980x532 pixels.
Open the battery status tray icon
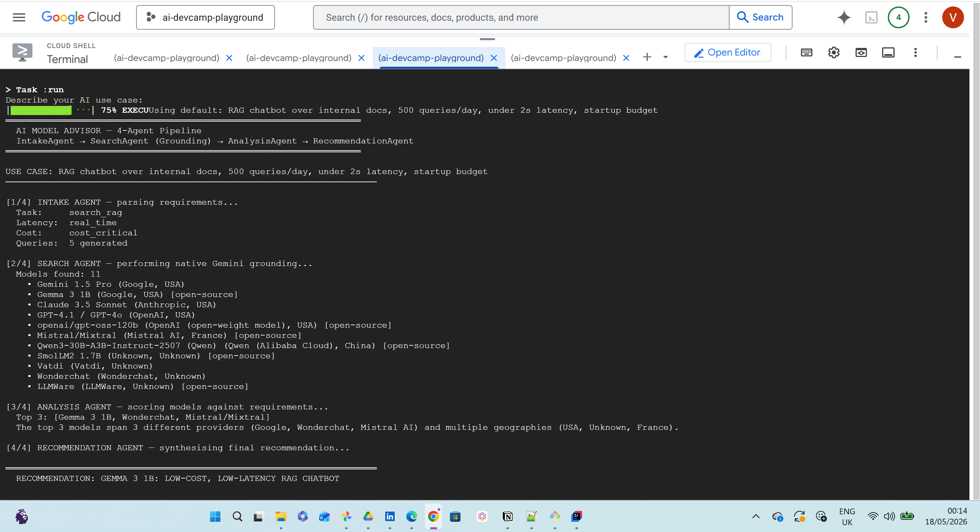[907, 516]
